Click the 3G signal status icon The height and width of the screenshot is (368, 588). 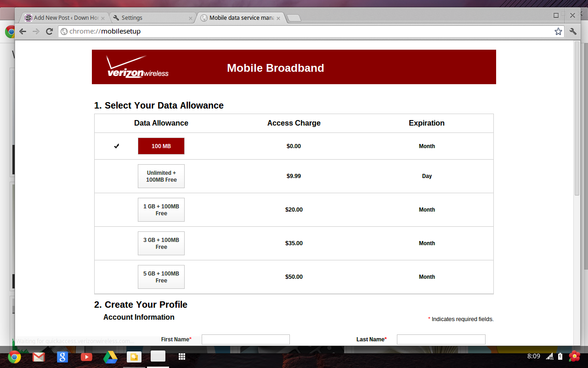pos(549,356)
